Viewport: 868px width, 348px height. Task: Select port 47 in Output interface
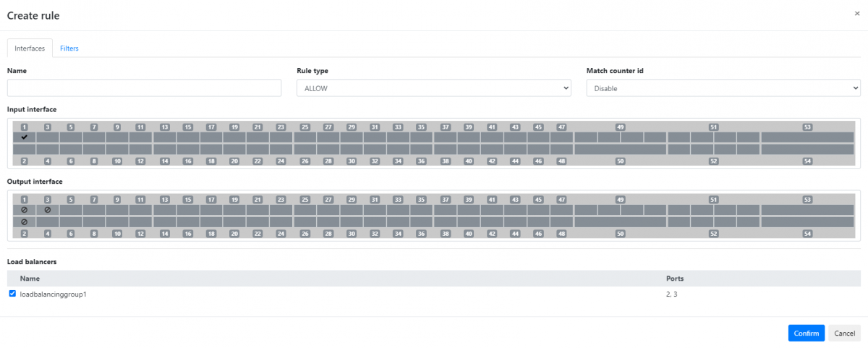click(561, 209)
